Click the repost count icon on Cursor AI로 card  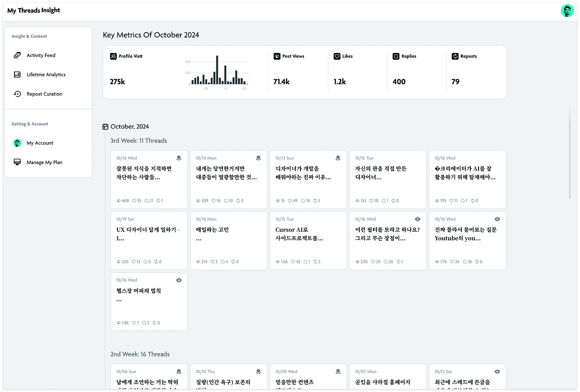click(314, 262)
